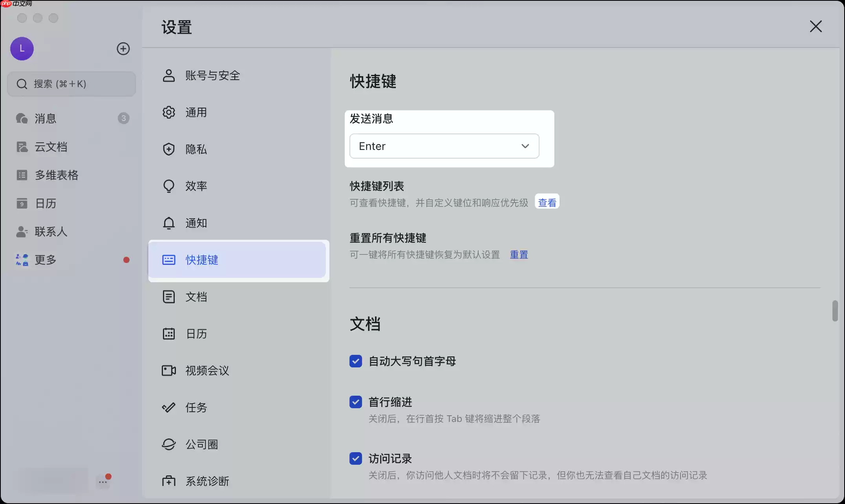Switch to the 文档 settings tab
The height and width of the screenshot is (504, 845).
pyautogui.click(x=196, y=297)
